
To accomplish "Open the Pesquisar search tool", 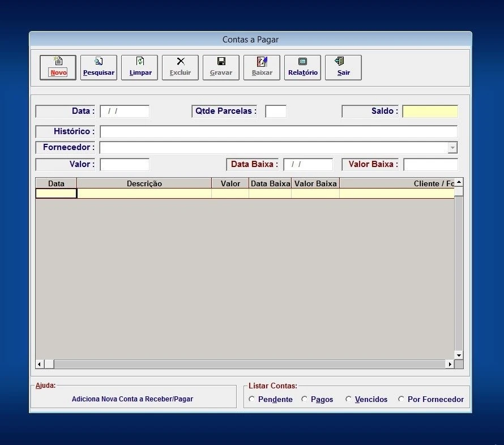I will click(99, 67).
